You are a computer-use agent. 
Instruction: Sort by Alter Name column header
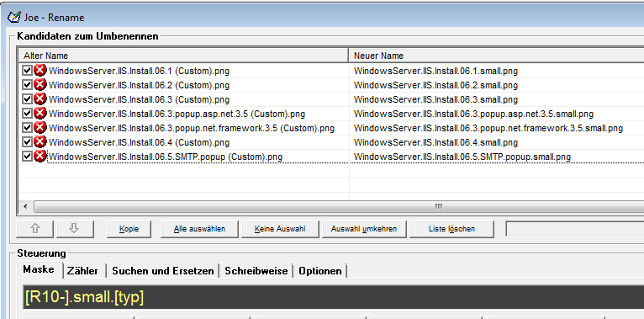[183, 56]
